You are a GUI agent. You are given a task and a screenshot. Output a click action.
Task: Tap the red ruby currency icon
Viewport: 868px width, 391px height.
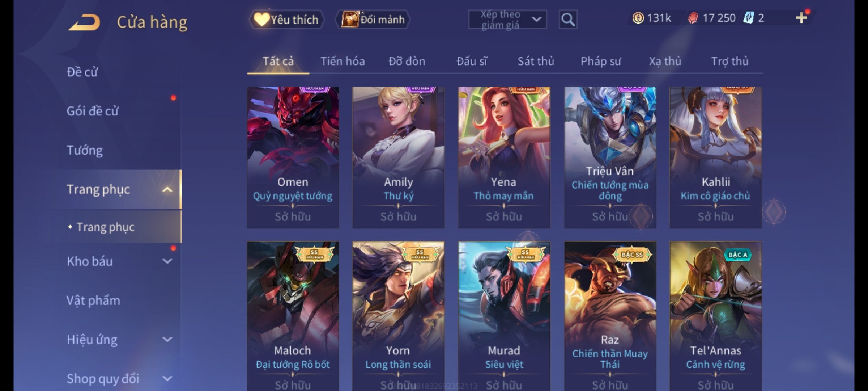[693, 18]
